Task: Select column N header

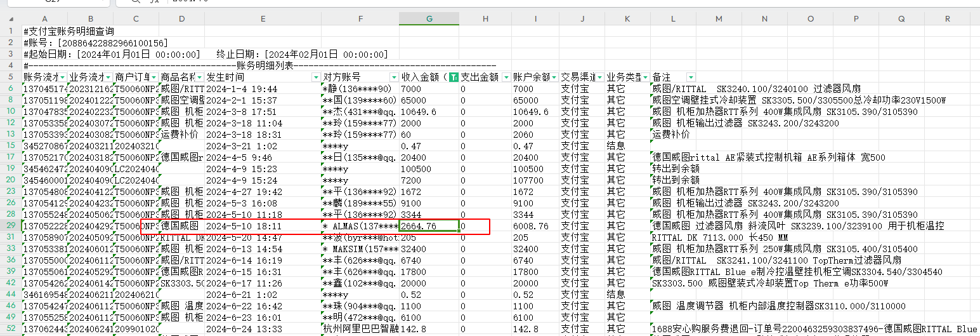Action: click(764, 19)
